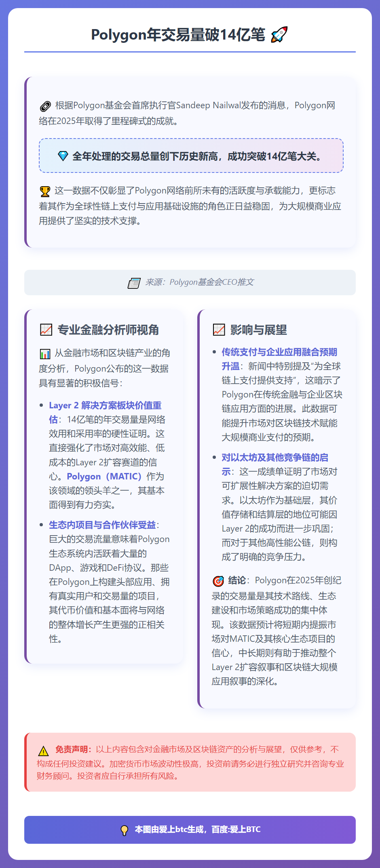Screen dimensions: 380x868
Task: Click source text 来源：Polygon基金会CEO推文
Action: click(x=199, y=282)
